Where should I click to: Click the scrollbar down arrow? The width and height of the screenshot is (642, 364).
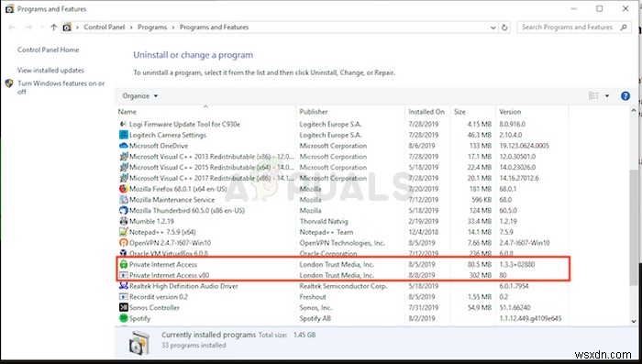point(634,322)
